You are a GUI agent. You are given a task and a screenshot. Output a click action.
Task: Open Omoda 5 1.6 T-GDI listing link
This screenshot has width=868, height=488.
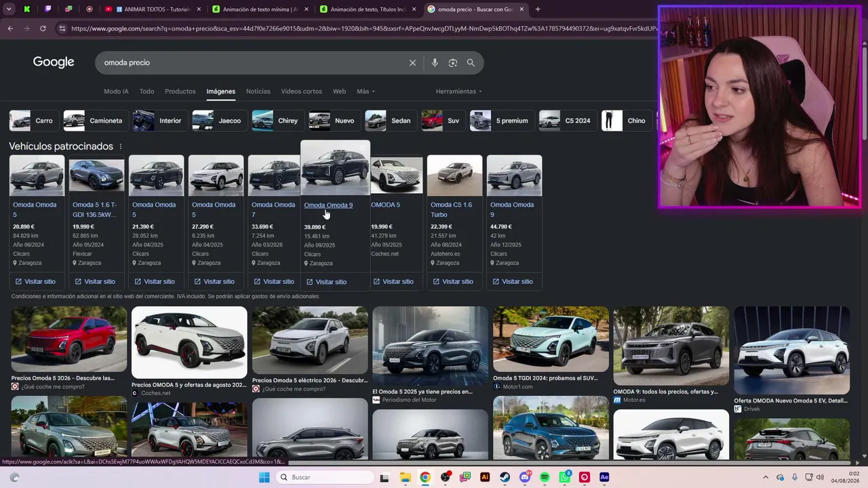[95, 209]
